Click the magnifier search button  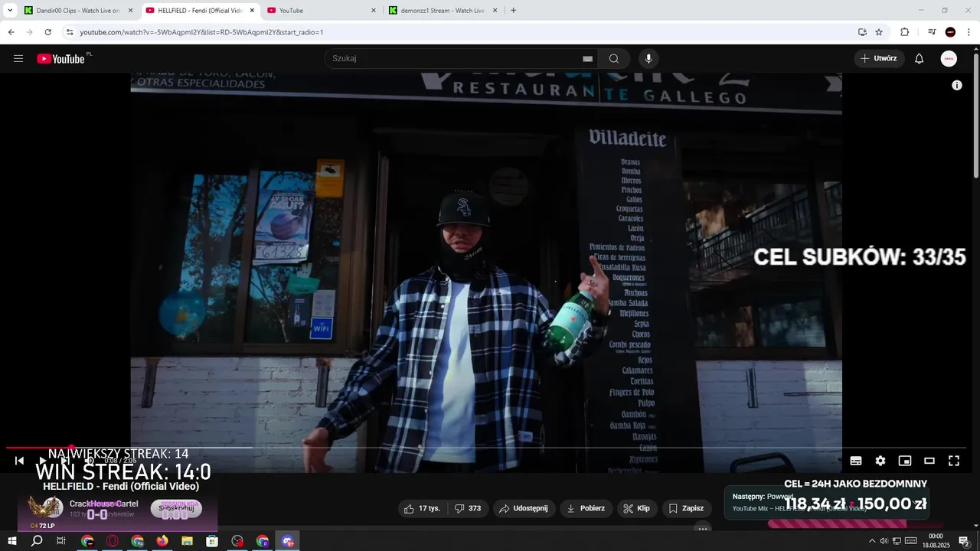(x=614, y=59)
